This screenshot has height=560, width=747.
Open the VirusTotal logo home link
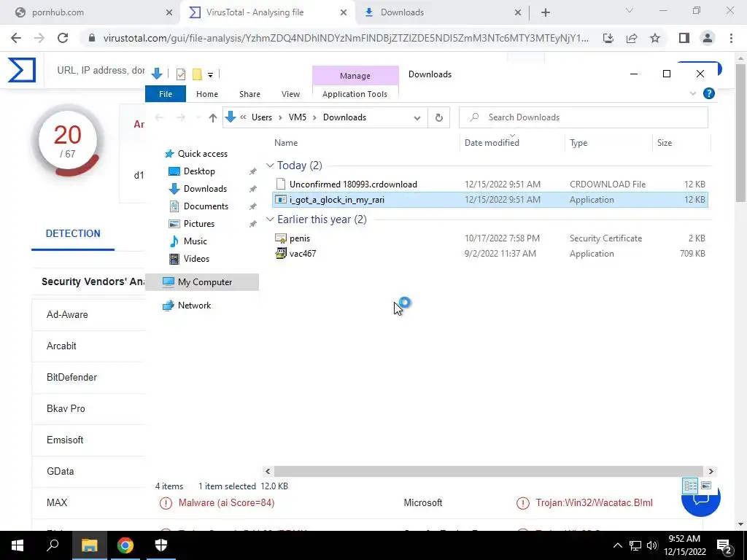22,70
